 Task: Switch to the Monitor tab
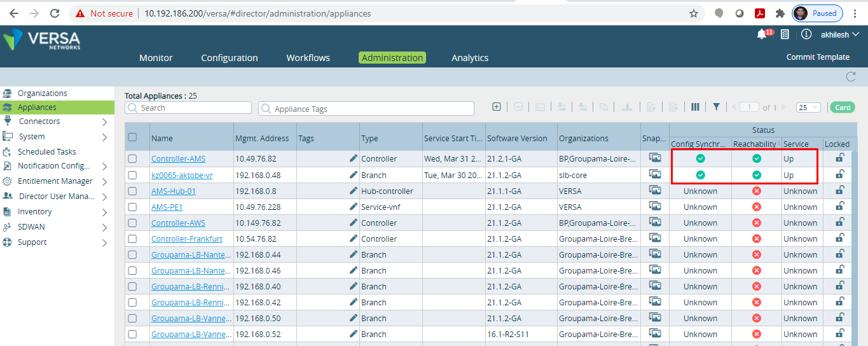pos(156,58)
